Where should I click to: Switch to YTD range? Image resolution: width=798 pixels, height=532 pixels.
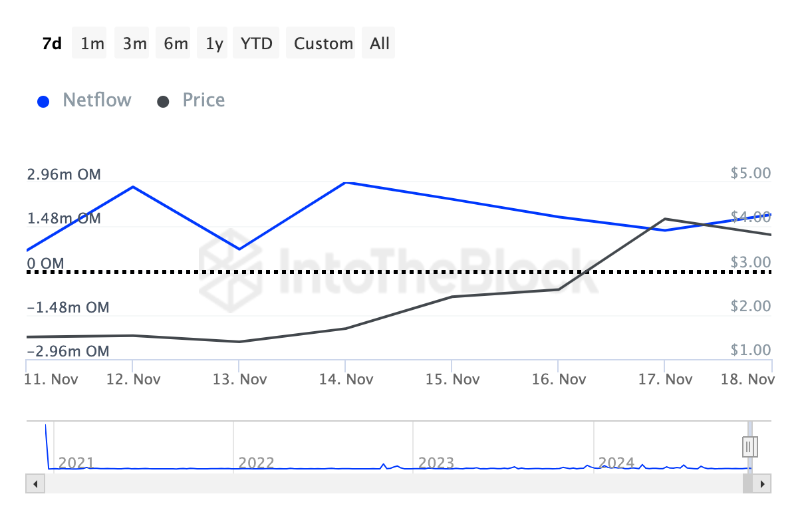pyautogui.click(x=256, y=44)
